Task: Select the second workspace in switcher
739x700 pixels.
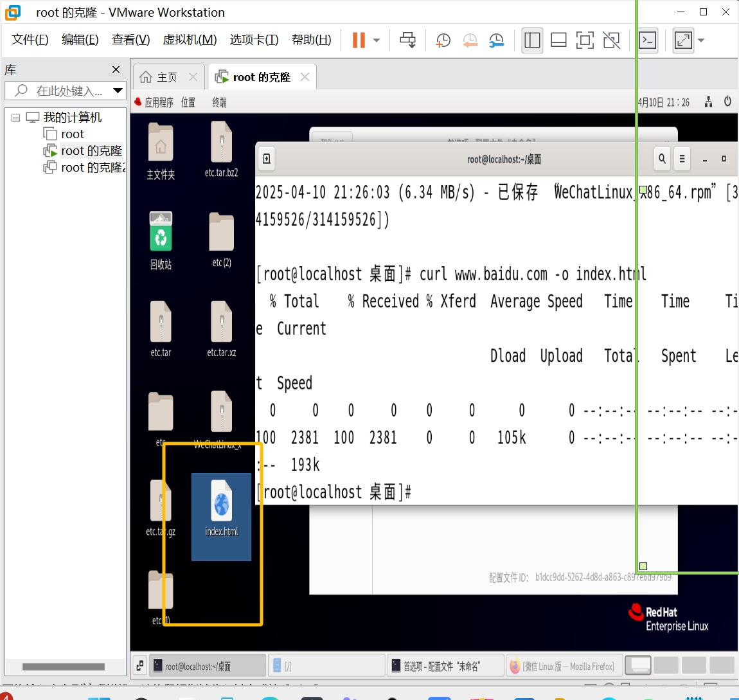Action: [666, 665]
